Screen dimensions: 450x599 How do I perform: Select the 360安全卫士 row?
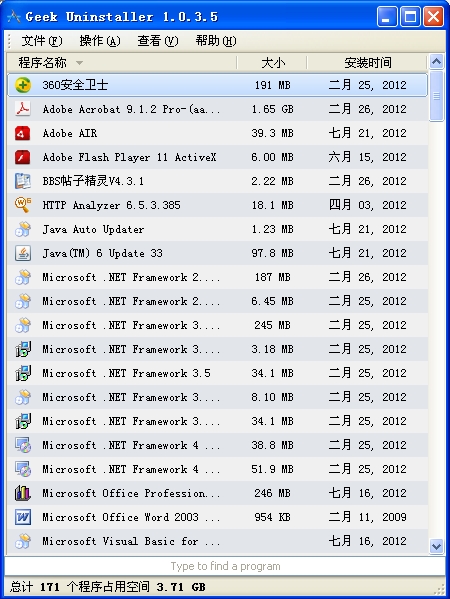pyautogui.click(x=217, y=85)
